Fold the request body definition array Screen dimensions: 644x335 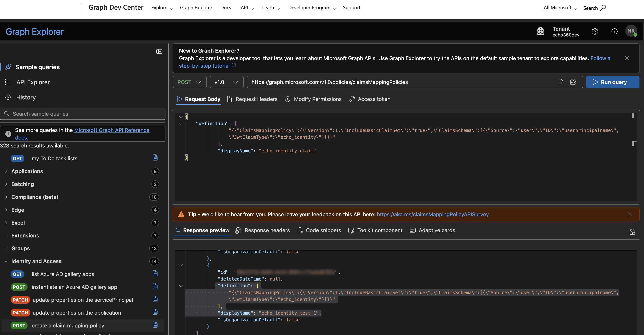(181, 124)
